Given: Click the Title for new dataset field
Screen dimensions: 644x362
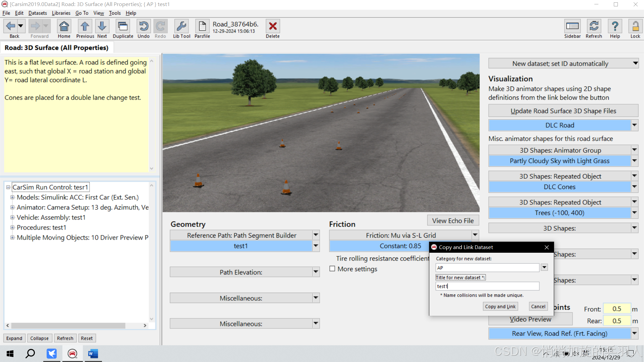Looking at the screenshot, I should (487, 286).
